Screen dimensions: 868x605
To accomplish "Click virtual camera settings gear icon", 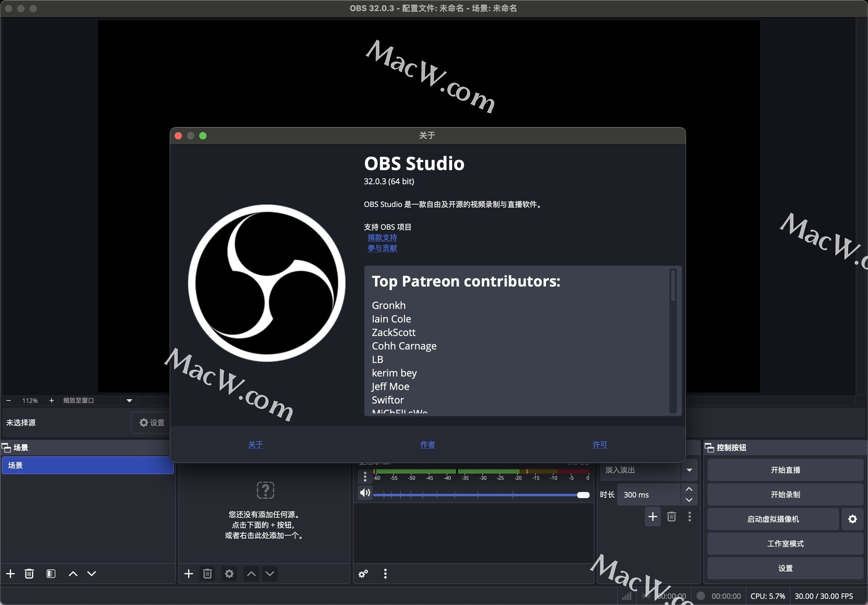I will [852, 519].
